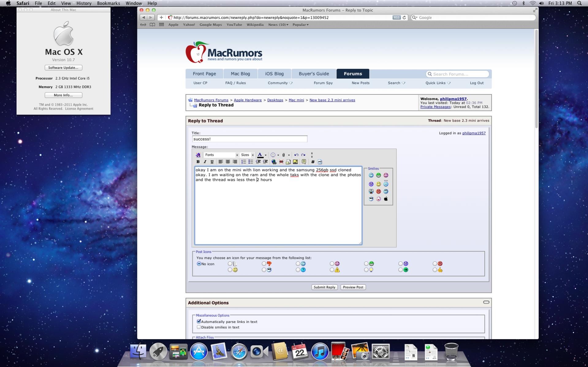The image size is (588, 367).
Task: Remove link using the unlink icon
Action: pos(281,162)
